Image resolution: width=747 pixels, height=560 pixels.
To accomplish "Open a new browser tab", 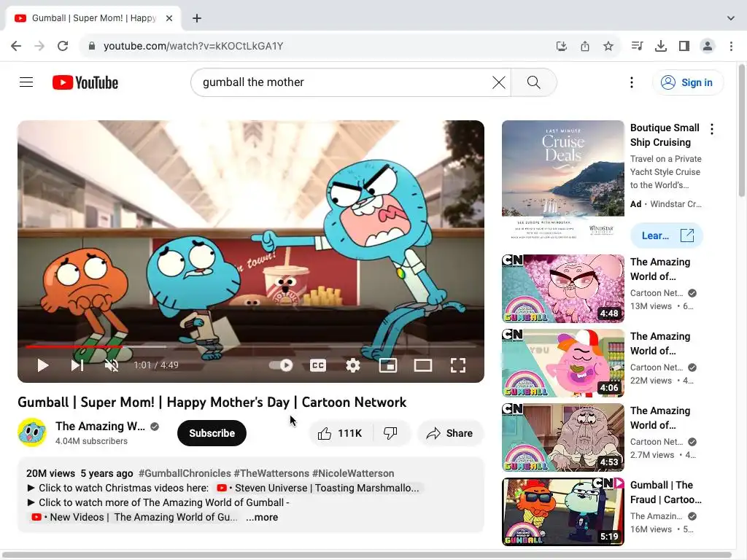I will [x=197, y=18].
